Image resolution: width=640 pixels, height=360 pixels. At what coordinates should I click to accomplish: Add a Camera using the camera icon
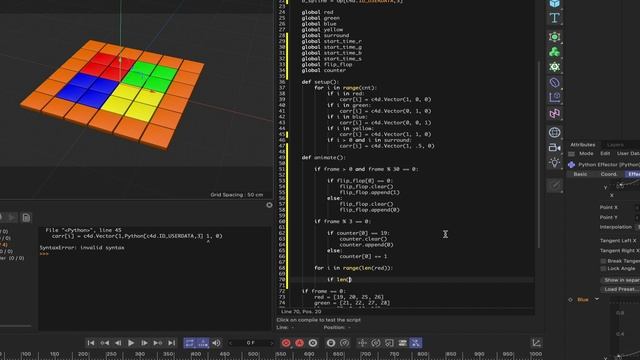click(554, 147)
